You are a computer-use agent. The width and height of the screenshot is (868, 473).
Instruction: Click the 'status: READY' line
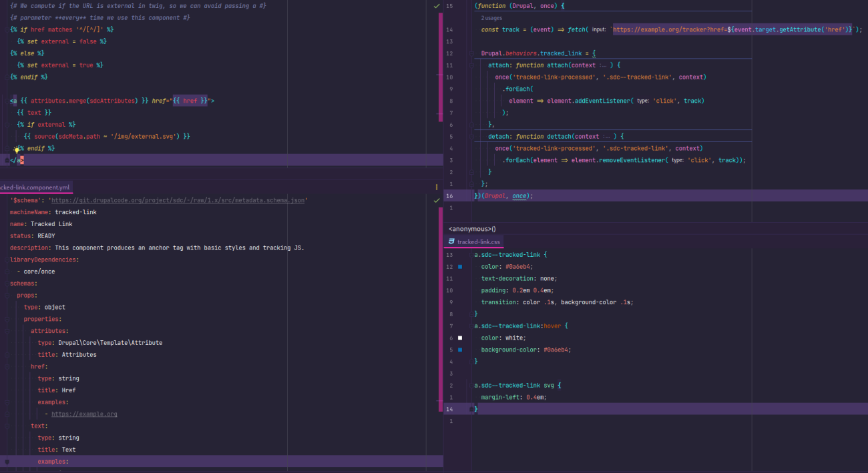pos(33,235)
